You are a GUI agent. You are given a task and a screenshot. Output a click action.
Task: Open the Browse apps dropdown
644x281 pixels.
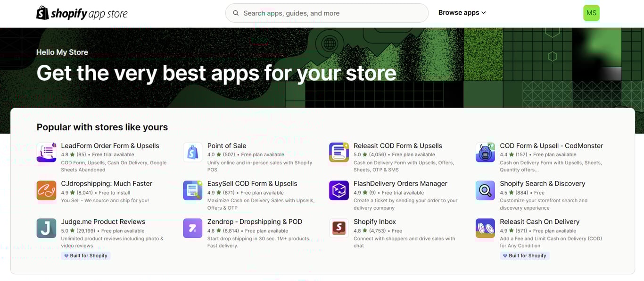[462, 13]
